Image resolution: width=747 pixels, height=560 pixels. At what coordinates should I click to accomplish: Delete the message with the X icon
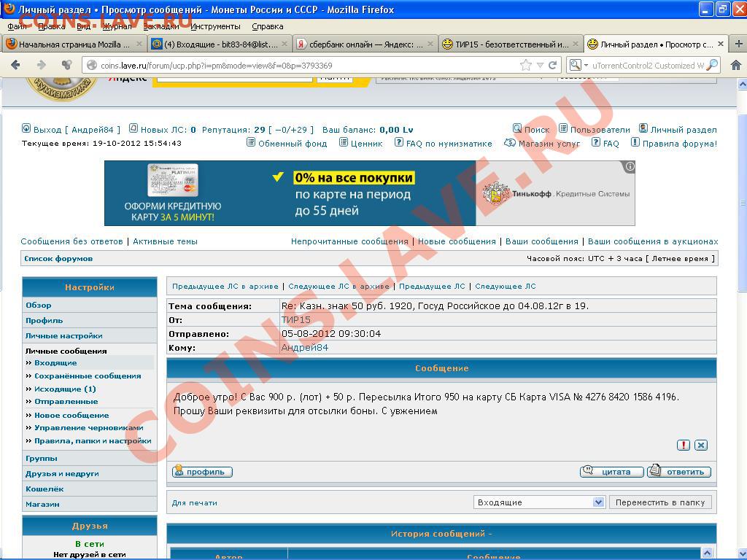[701, 446]
